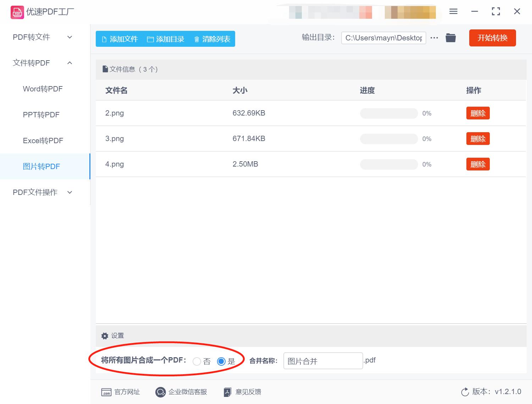Click the 添加文件 add-file icon

pyautogui.click(x=104, y=39)
